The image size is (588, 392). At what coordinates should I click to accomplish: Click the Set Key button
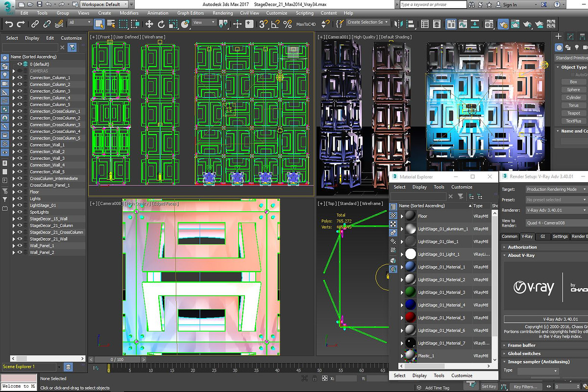pyautogui.click(x=489, y=387)
